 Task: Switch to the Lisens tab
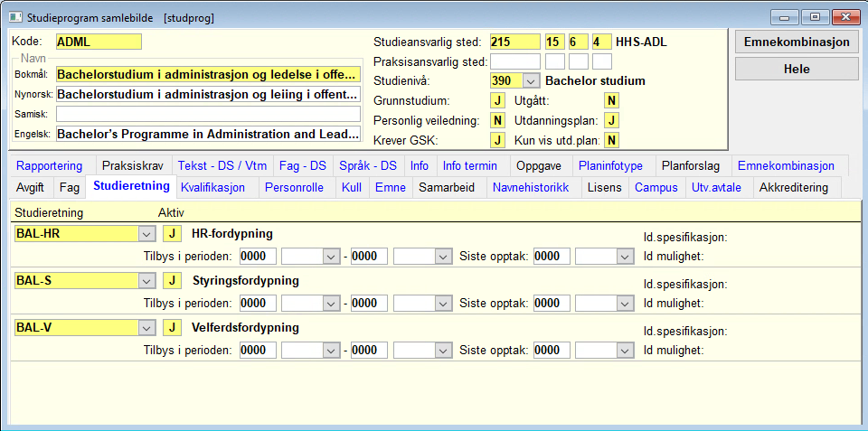point(605,188)
